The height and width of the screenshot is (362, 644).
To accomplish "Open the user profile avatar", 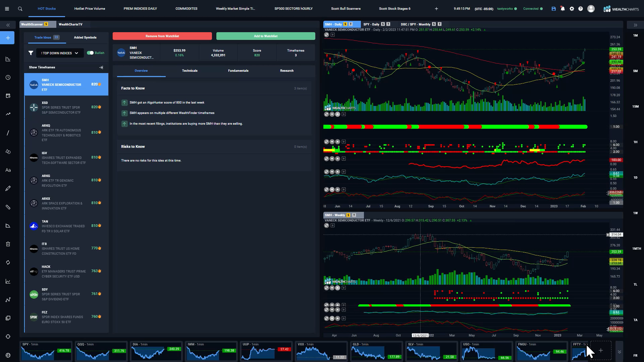I will coord(591,9).
